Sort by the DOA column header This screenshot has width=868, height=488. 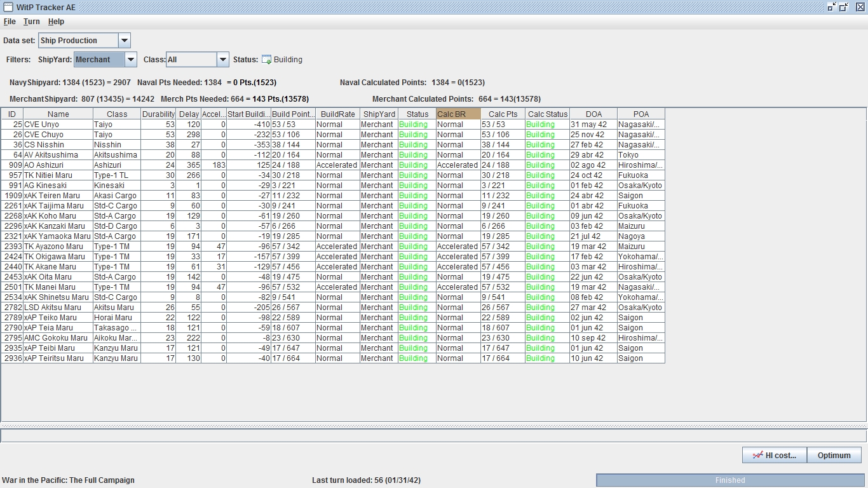tap(593, 114)
